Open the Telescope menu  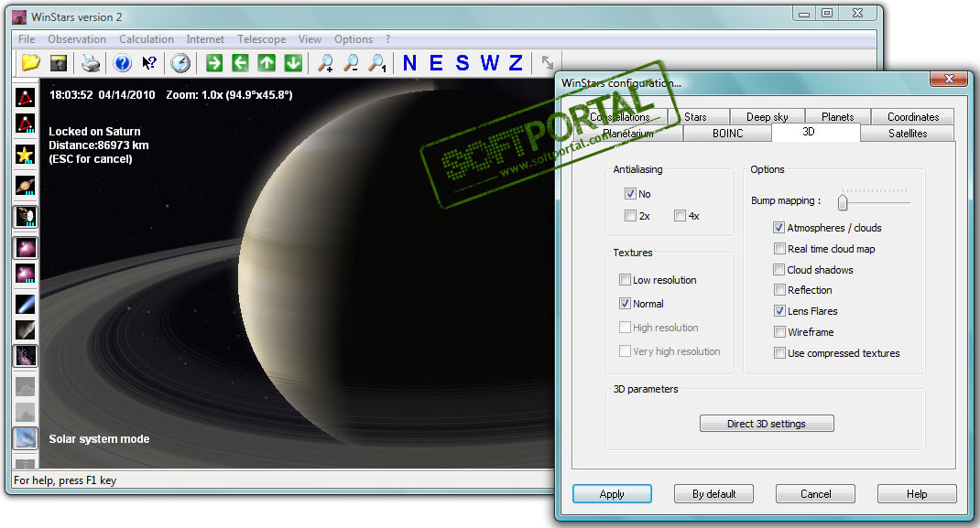(x=261, y=38)
